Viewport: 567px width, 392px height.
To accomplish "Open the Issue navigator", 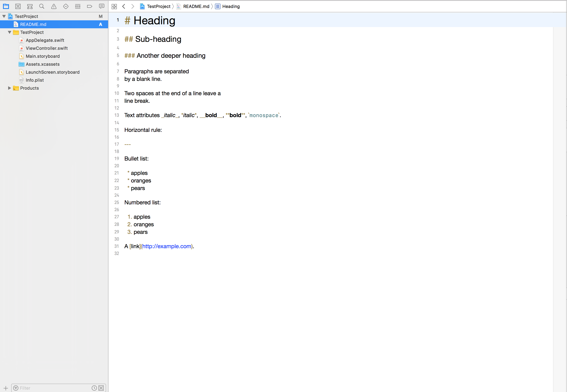I will click(54, 6).
